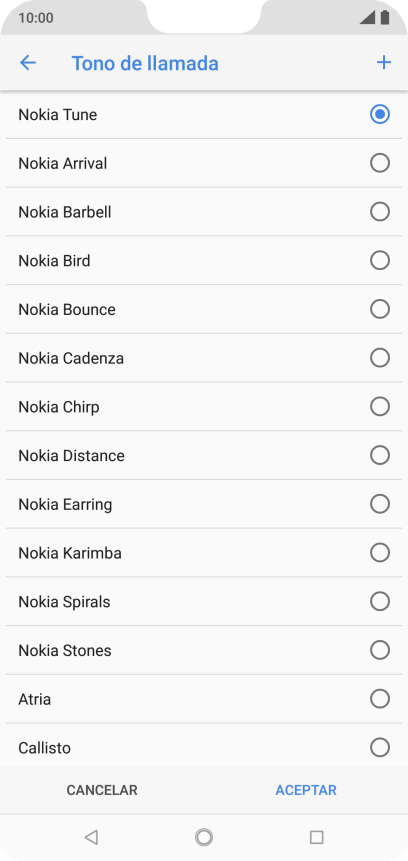The height and width of the screenshot is (861, 408).
Task: Tap the signal strength icon
Action: tap(367, 18)
